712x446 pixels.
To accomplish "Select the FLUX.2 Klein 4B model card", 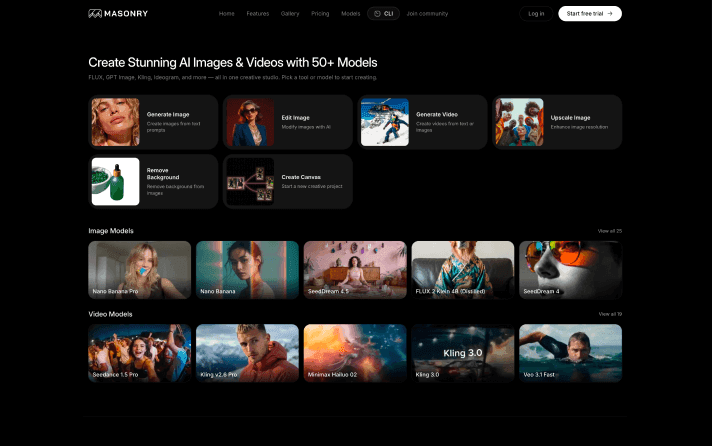I will (x=463, y=270).
